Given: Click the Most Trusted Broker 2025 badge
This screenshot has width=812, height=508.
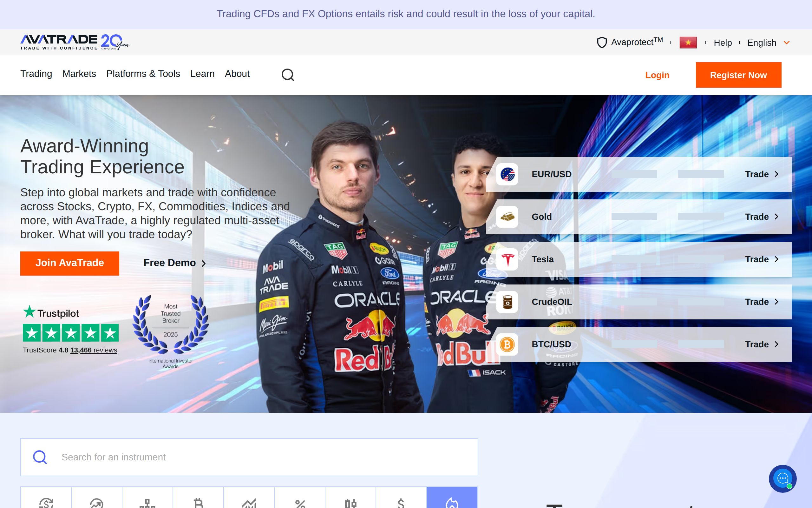Looking at the screenshot, I should point(171,332).
